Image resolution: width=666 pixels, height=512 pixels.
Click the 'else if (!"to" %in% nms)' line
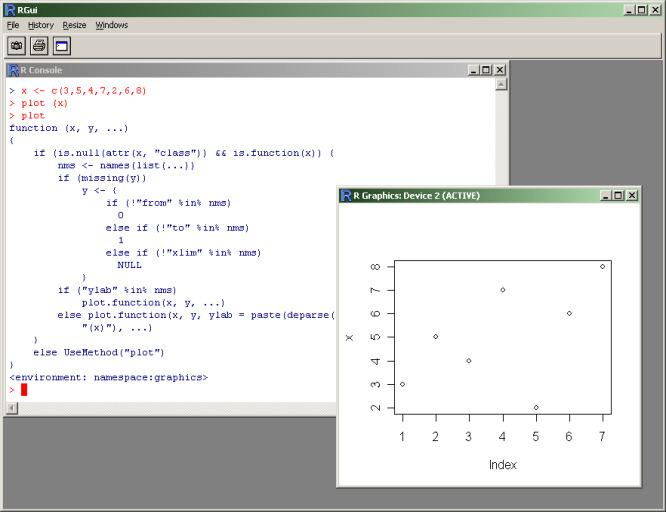tap(177, 228)
